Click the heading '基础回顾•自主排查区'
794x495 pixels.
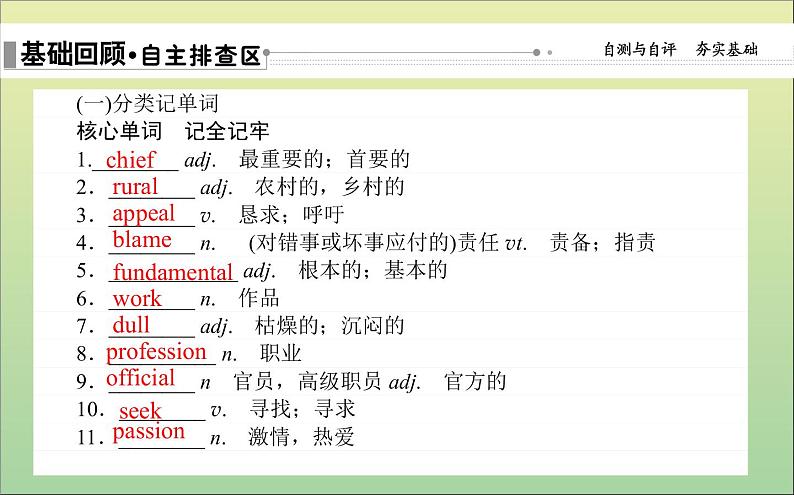click(140, 54)
